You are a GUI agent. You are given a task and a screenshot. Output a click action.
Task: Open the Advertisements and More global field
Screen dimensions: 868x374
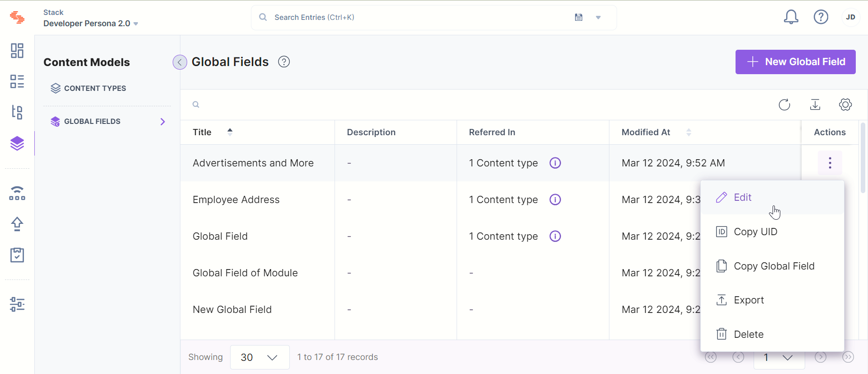tap(253, 163)
